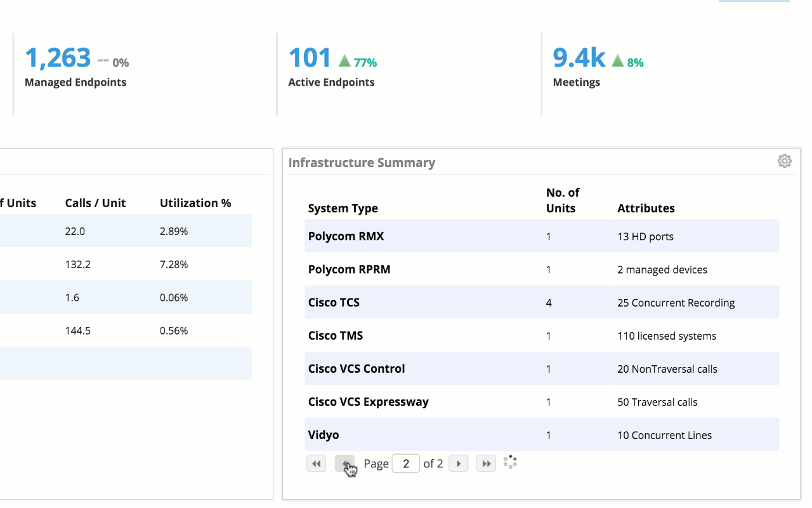Image resolution: width=812 pixels, height=508 pixels.
Task: Click the 110 licensed systems attribute
Action: (667, 335)
